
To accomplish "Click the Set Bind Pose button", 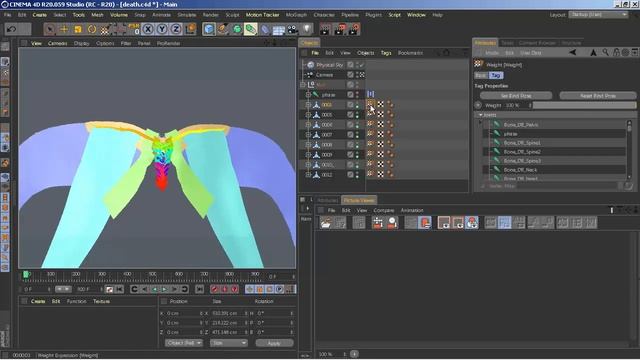I will 516,96.
